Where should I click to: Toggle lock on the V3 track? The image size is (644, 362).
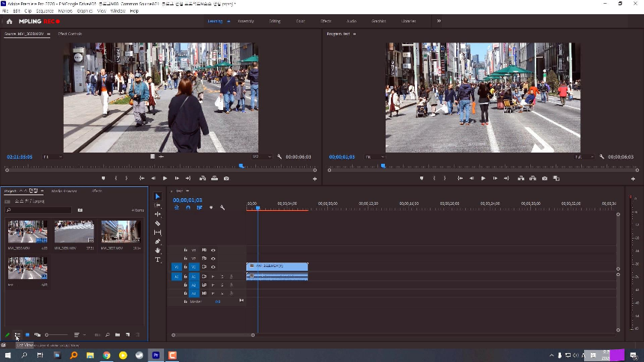186,250
